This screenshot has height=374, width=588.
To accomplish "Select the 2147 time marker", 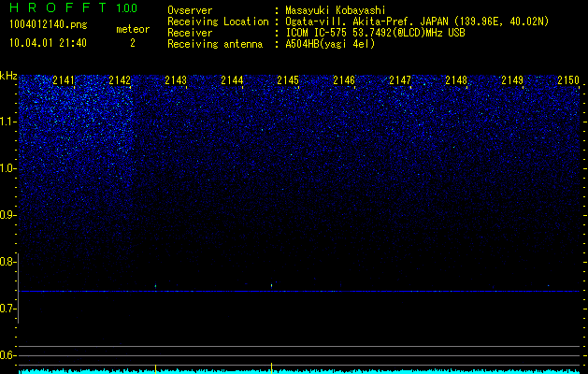I will [x=400, y=80].
